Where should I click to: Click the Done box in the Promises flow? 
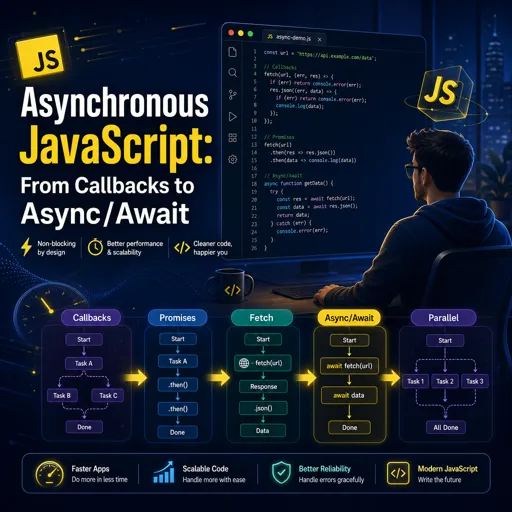coord(177,432)
